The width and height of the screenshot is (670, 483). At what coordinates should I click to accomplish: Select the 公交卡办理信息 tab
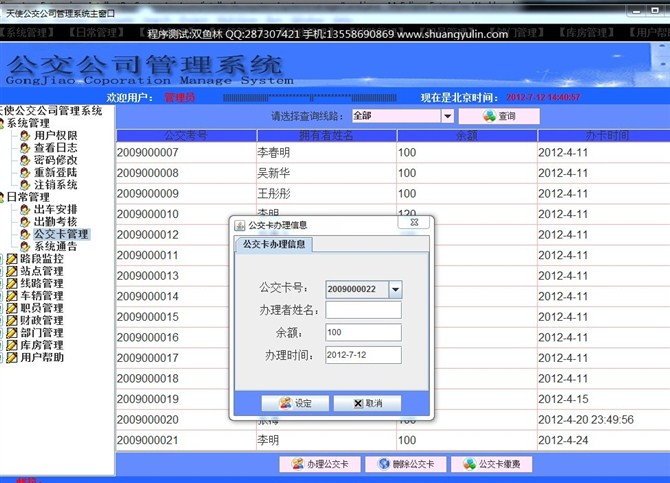[274, 244]
